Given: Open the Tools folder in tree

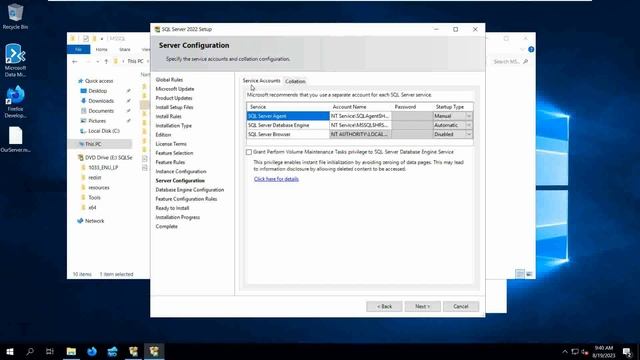Looking at the screenshot, I should coord(94,198).
